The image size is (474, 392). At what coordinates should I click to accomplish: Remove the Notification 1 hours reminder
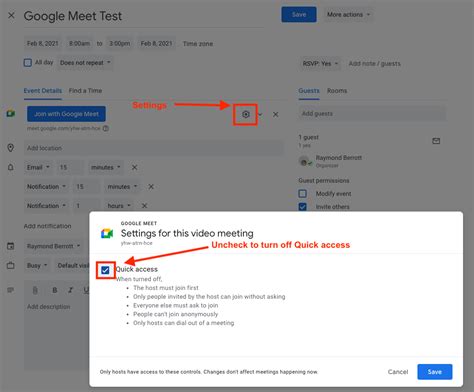pos(144,206)
